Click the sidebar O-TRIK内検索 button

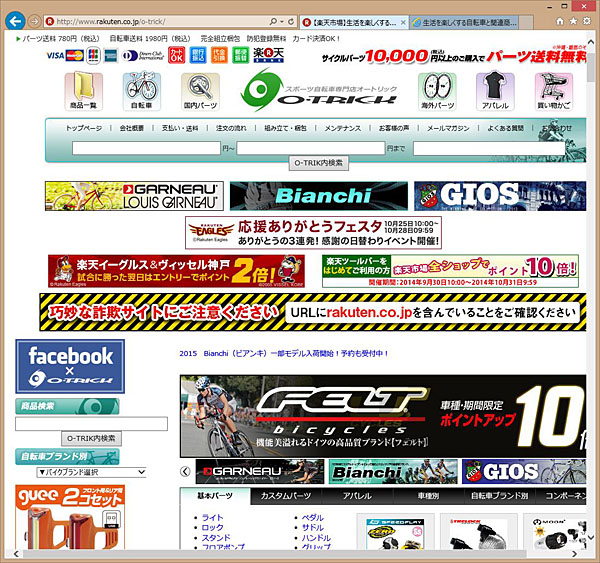coord(91,439)
